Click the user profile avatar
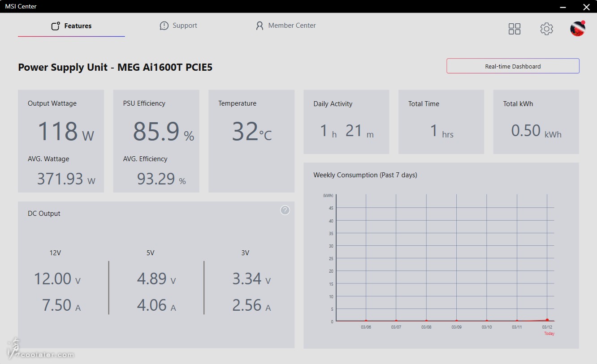 [x=578, y=29]
